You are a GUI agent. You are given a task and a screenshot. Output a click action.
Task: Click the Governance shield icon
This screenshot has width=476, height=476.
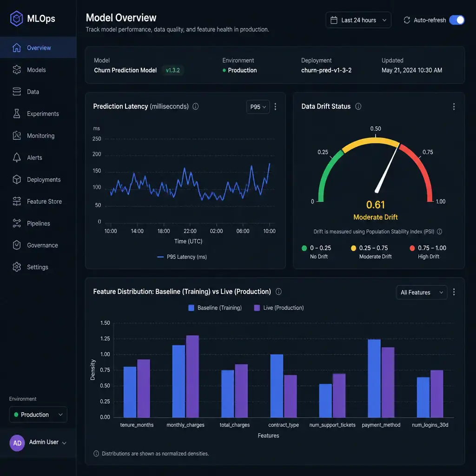(x=17, y=245)
